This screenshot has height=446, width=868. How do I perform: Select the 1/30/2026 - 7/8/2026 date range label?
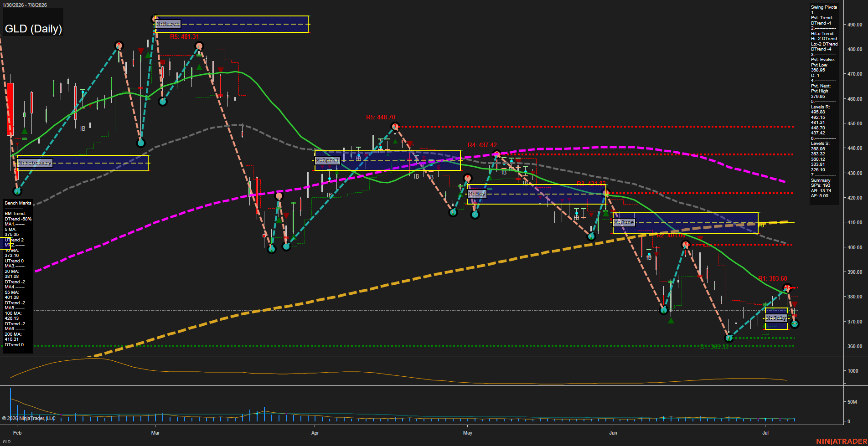click(24, 5)
